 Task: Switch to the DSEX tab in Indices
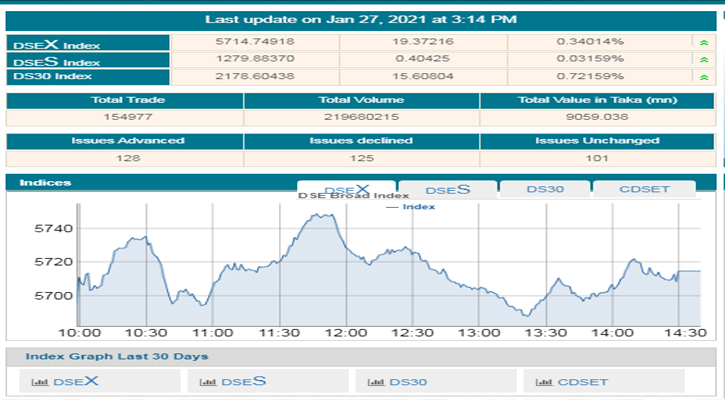point(346,190)
